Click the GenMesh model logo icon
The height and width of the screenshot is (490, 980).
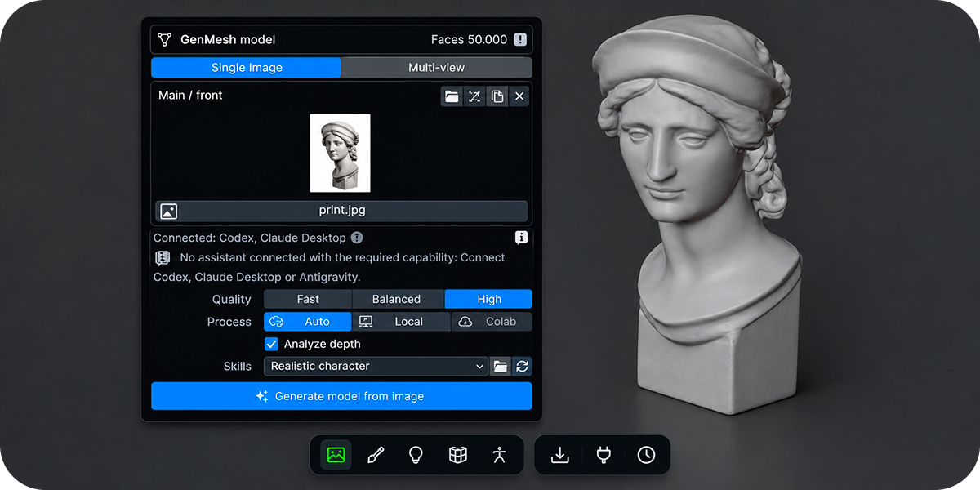[x=165, y=39]
